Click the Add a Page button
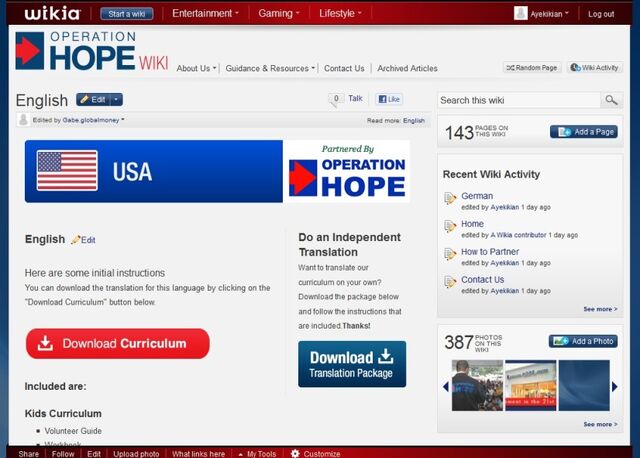 pyautogui.click(x=584, y=132)
